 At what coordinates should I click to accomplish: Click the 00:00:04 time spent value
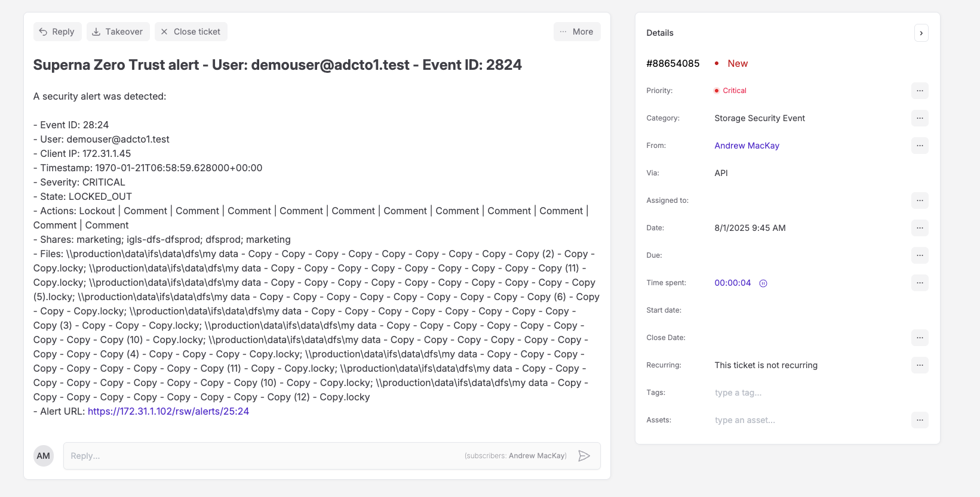pyautogui.click(x=733, y=283)
